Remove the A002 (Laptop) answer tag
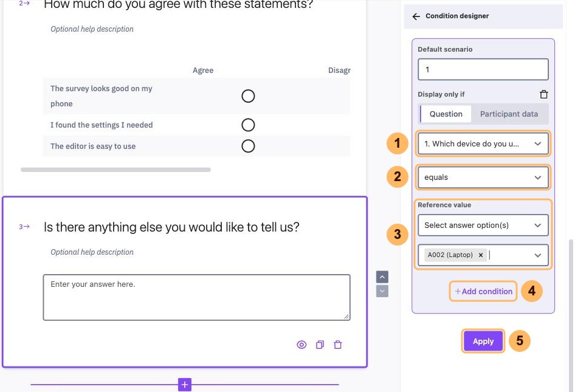 (480, 255)
